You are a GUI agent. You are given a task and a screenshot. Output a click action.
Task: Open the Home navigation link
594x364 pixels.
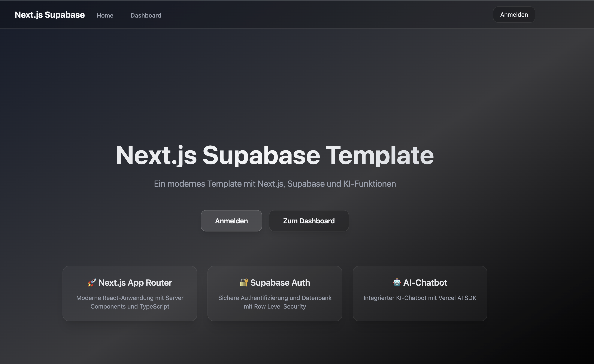tap(105, 15)
